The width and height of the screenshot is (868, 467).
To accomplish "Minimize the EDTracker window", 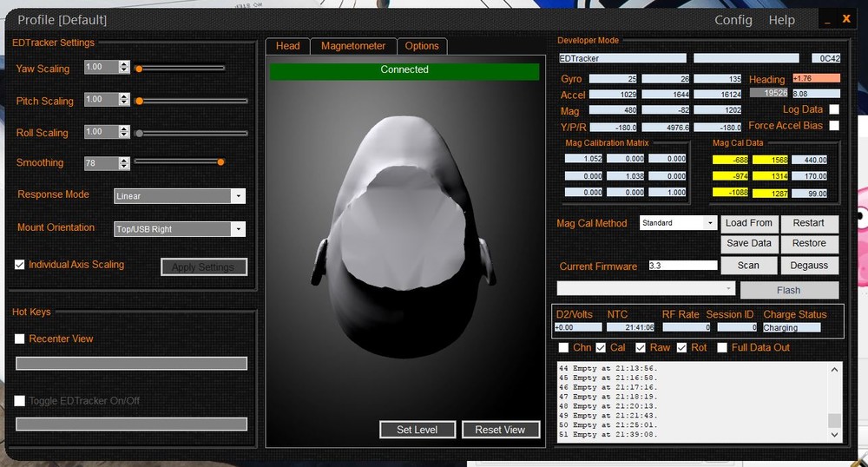I will pyautogui.click(x=826, y=19).
